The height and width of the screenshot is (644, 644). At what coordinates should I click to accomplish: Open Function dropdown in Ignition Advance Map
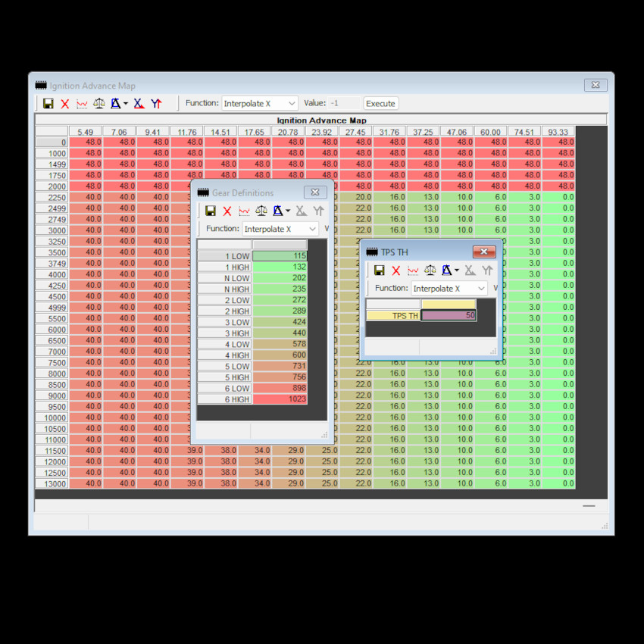(260, 104)
